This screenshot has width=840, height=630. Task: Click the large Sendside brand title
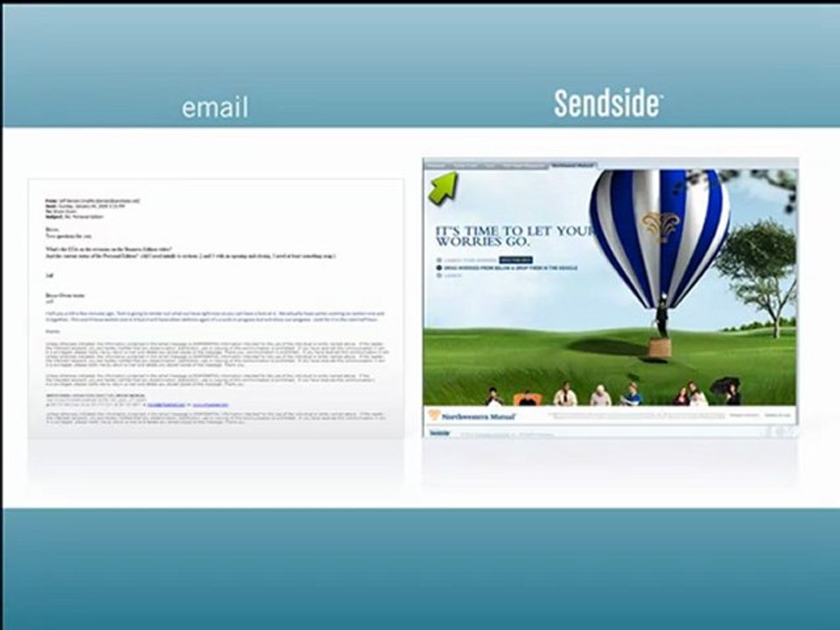click(609, 103)
